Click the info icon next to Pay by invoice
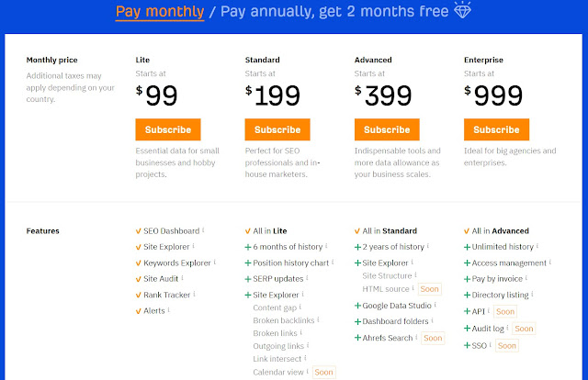 coord(526,278)
